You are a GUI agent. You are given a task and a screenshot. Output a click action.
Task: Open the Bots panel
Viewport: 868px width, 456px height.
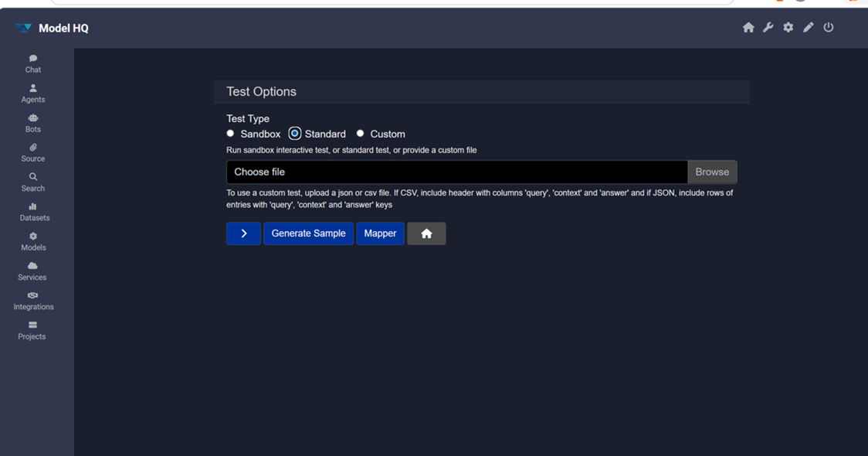click(32, 123)
